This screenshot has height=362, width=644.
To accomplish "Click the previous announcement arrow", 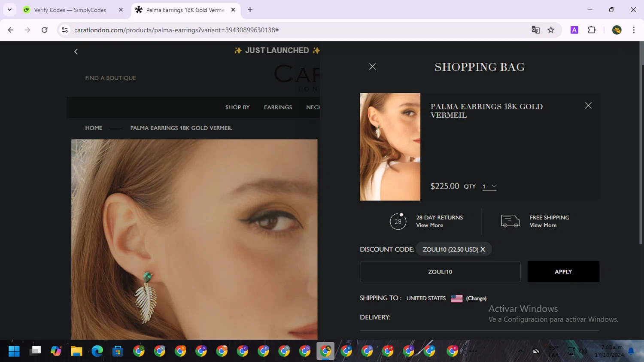I will pos(76,52).
